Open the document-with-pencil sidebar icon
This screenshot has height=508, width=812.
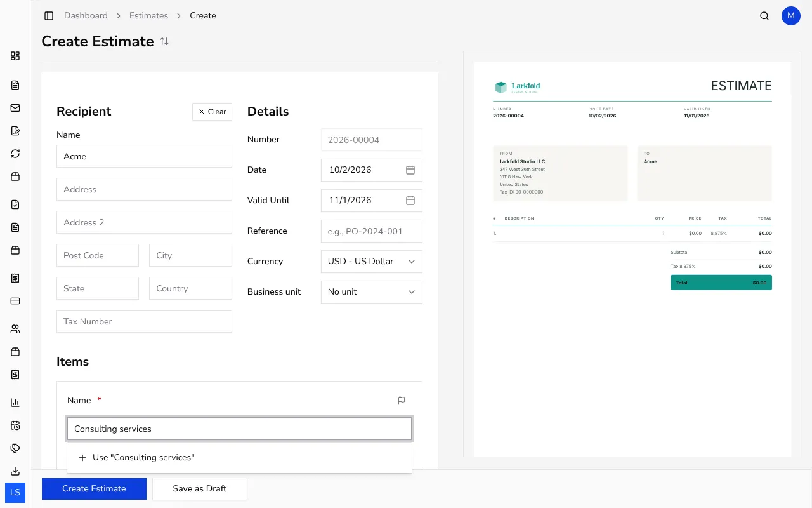(15, 131)
